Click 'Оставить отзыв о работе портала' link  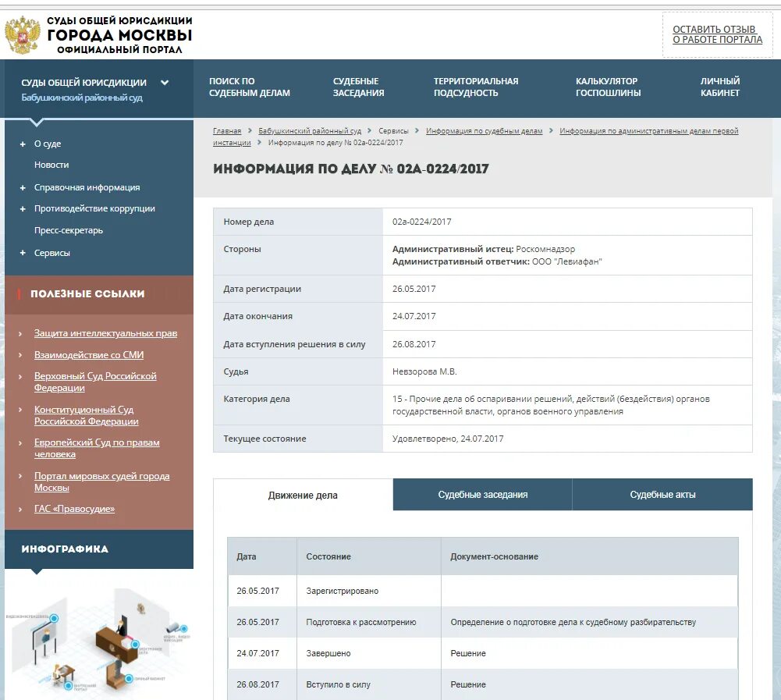(717, 34)
